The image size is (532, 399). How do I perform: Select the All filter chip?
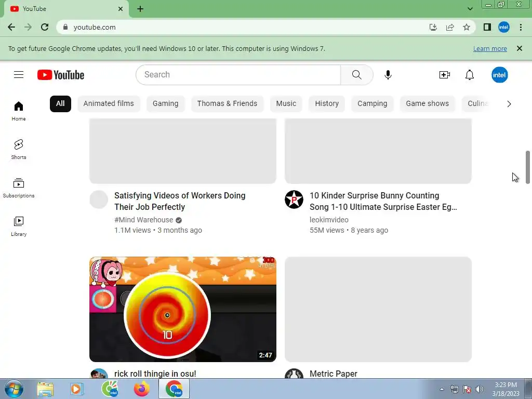click(x=60, y=104)
